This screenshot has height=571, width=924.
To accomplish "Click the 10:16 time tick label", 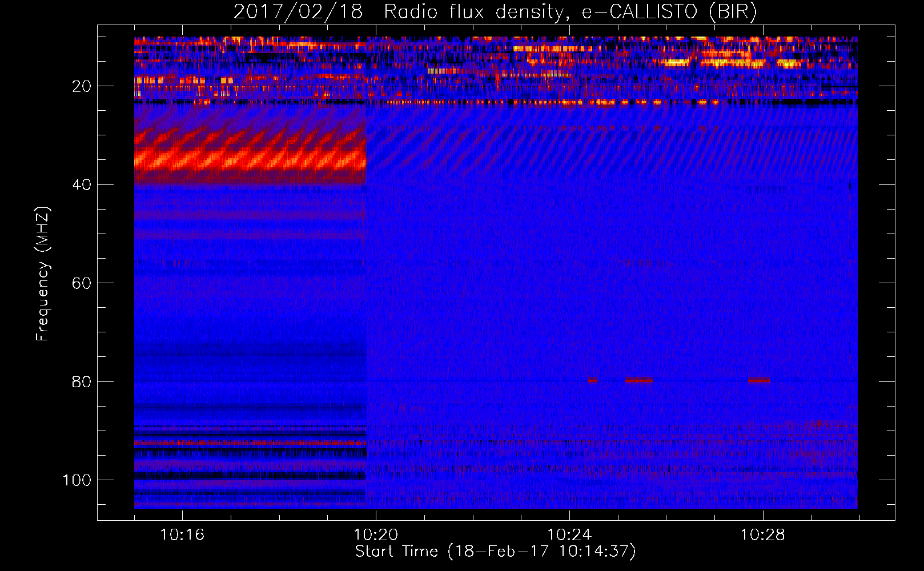I will coord(182,535).
